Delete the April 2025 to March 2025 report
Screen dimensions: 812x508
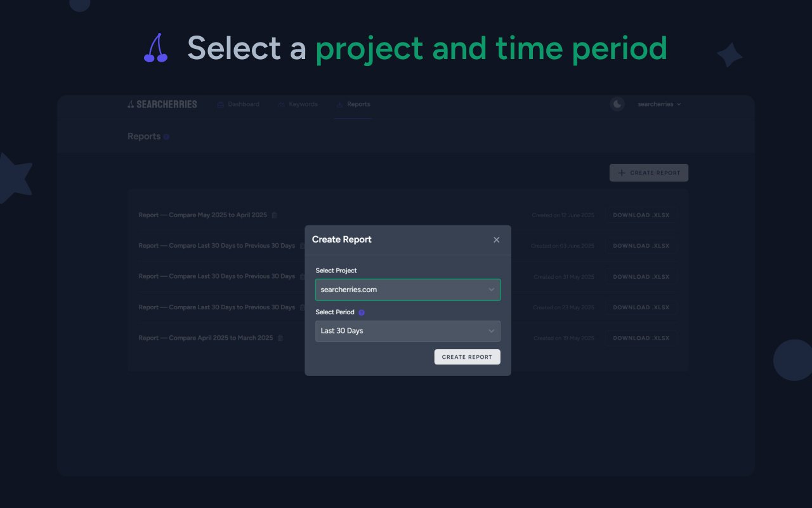280,338
